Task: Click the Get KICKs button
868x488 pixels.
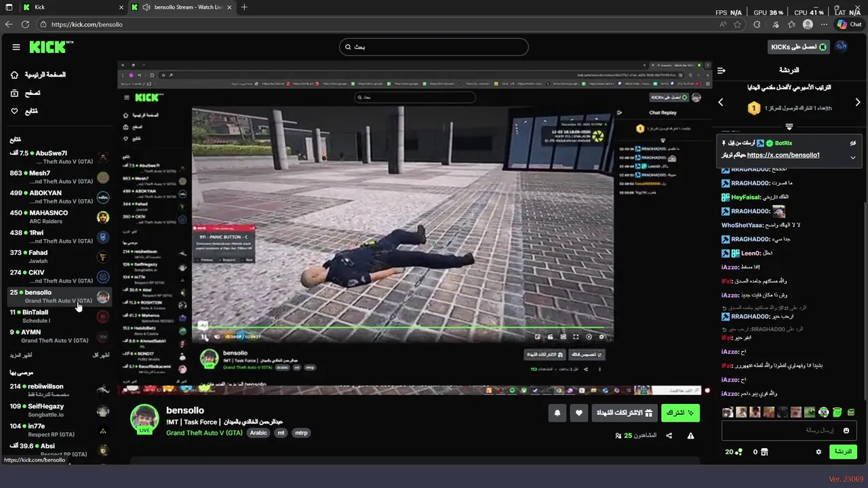Action: click(x=799, y=47)
